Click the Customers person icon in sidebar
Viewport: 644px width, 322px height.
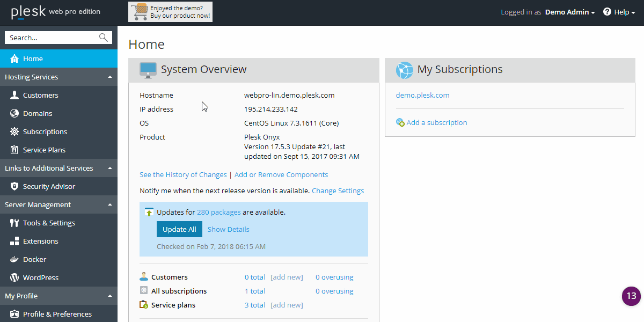click(14, 95)
